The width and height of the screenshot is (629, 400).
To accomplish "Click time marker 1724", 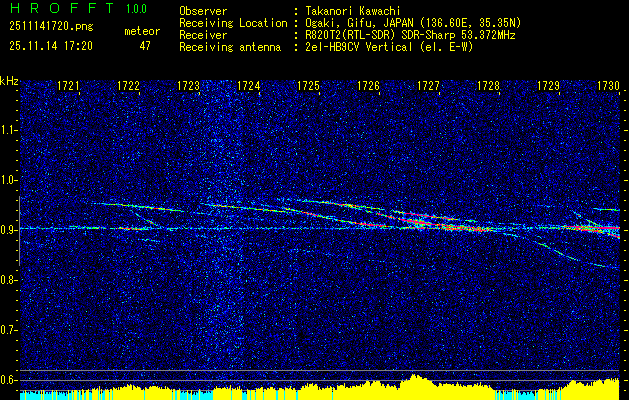I will coord(249,85).
